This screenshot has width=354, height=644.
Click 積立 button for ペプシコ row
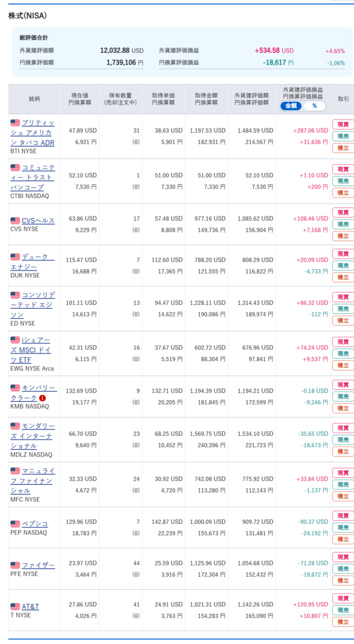pos(343,539)
